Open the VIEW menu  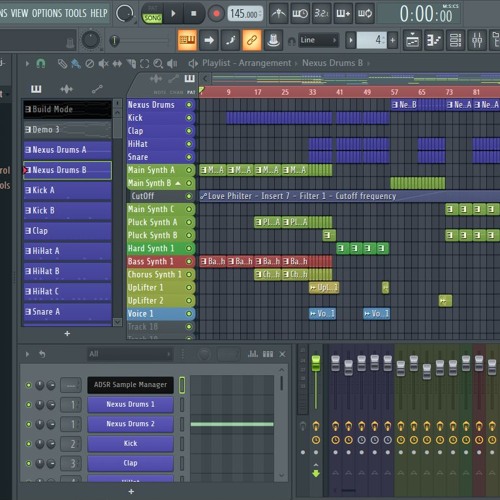pyautogui.click(x=19, y=13)
